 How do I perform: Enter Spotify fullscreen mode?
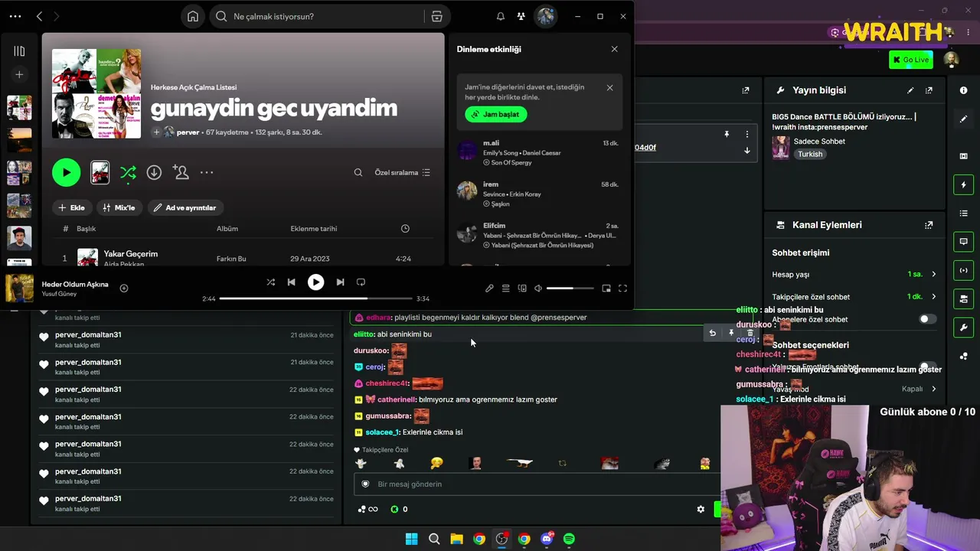tap(622, 289)
